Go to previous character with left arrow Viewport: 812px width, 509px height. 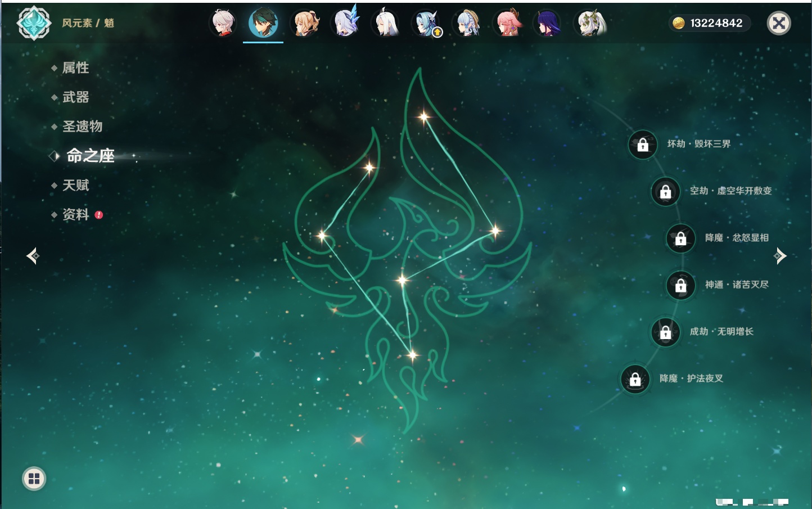(x=33, y=256)
